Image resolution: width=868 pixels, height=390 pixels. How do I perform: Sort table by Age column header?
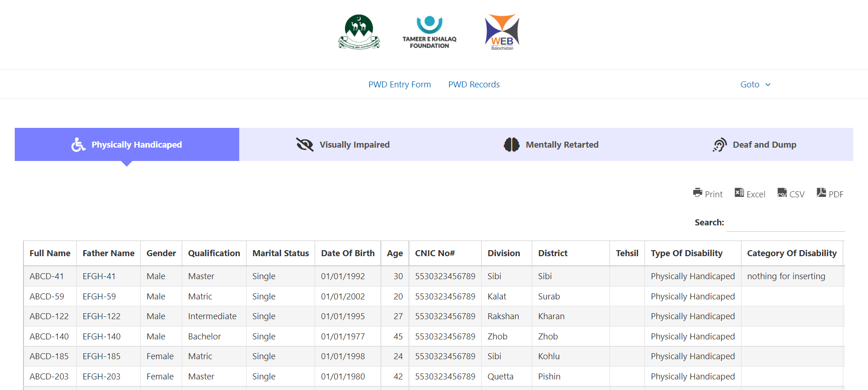click(395, 253)
